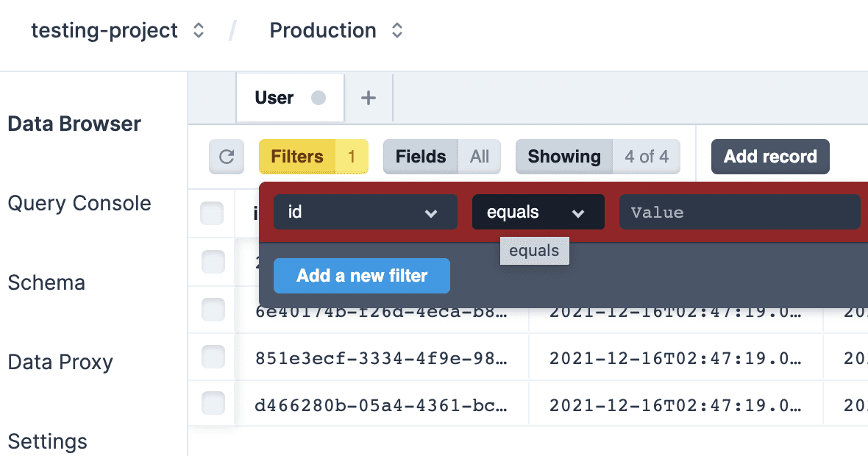The height and width of the screenshot is (456, 868).
Task: Toggle the Filters panel showing 1 filter
Action: (x=313, y=157)
